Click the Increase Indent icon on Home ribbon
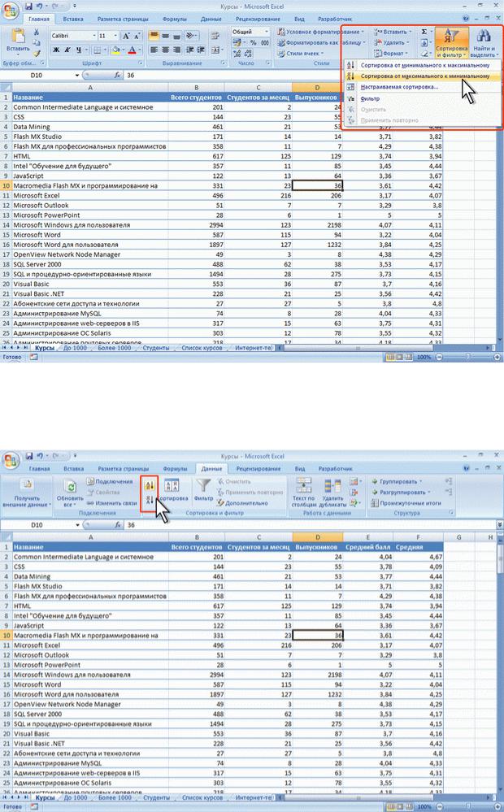 click(x=201, y=50)
